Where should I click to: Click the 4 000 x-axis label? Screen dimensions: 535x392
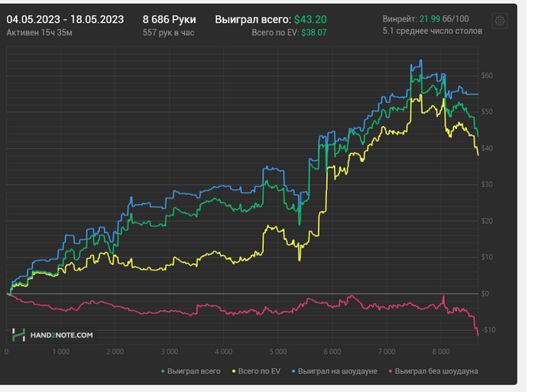click(x=223, y=352)
